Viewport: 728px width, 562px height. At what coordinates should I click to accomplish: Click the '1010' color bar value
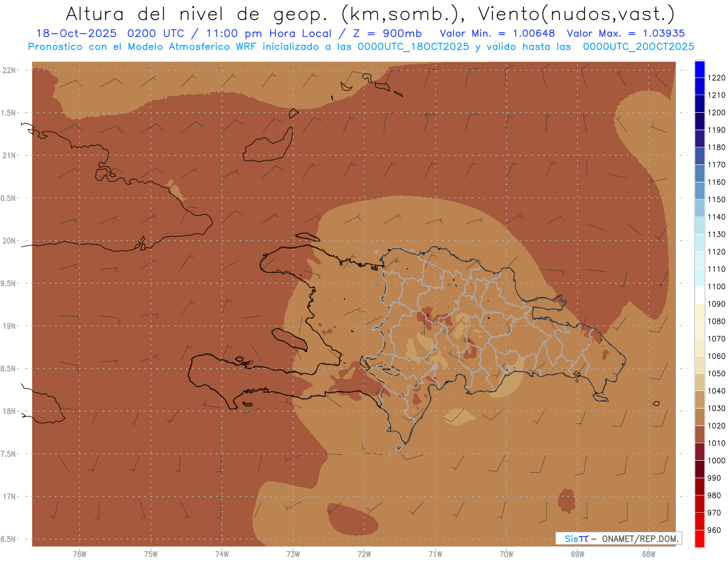point(716,443)
